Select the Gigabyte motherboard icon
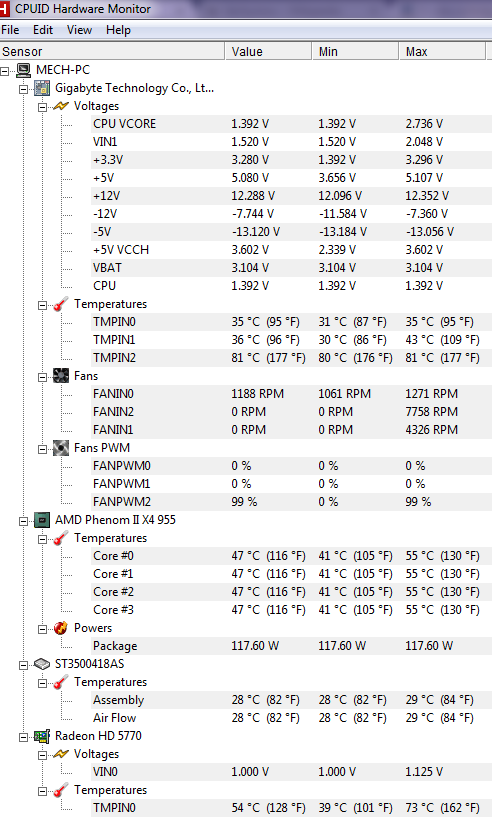Image resolution: width=492 pixels, height=824 pixels. coord(42,88)
